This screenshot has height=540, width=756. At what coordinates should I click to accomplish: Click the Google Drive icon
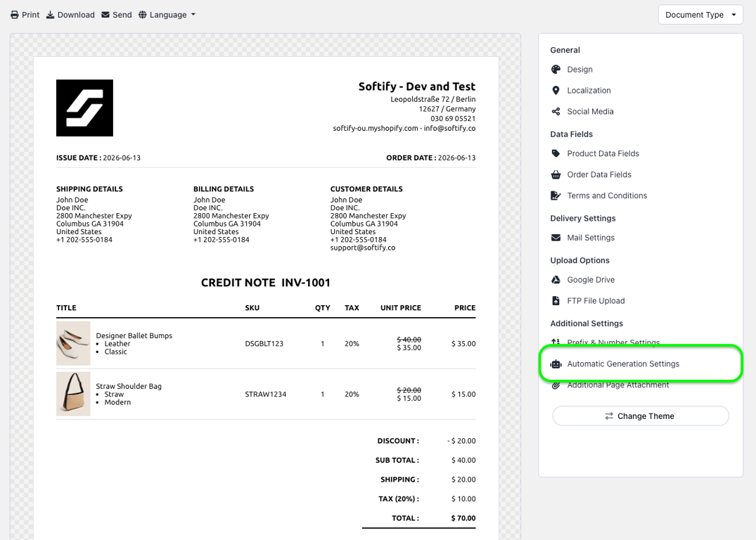(556, 280)
